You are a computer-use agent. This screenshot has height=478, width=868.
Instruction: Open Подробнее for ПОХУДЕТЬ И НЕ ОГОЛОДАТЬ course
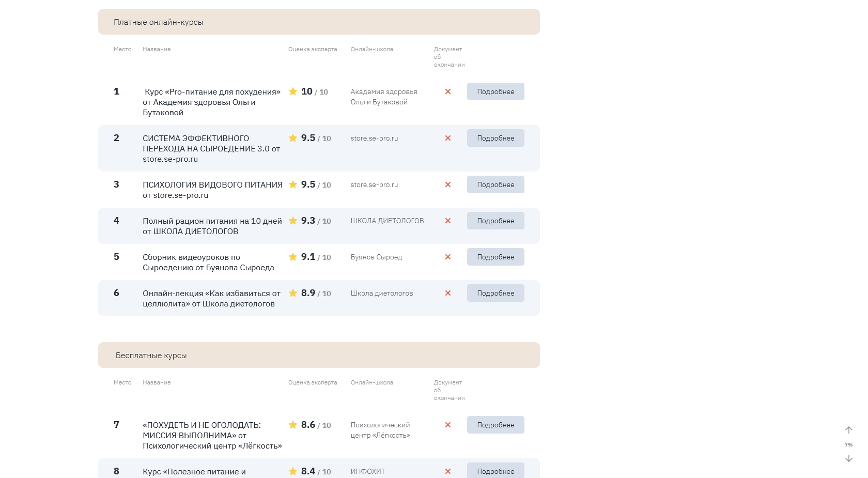[x=495, y=425]
